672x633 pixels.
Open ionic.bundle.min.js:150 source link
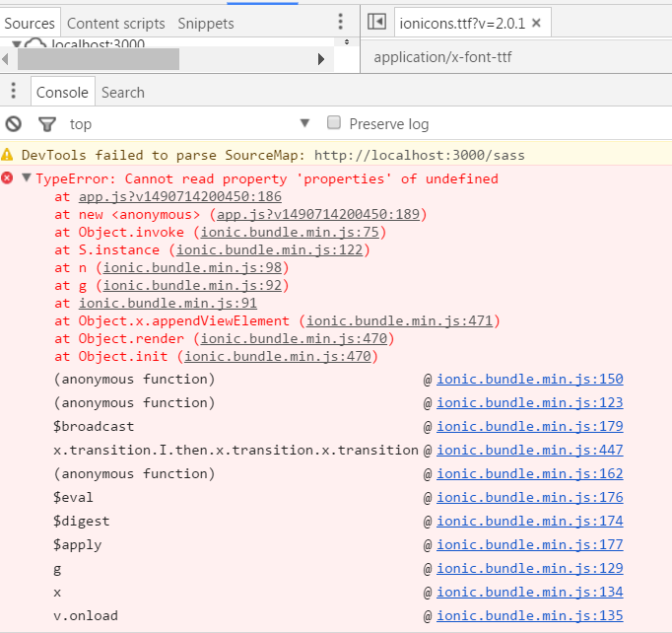(x=530, y=379)
